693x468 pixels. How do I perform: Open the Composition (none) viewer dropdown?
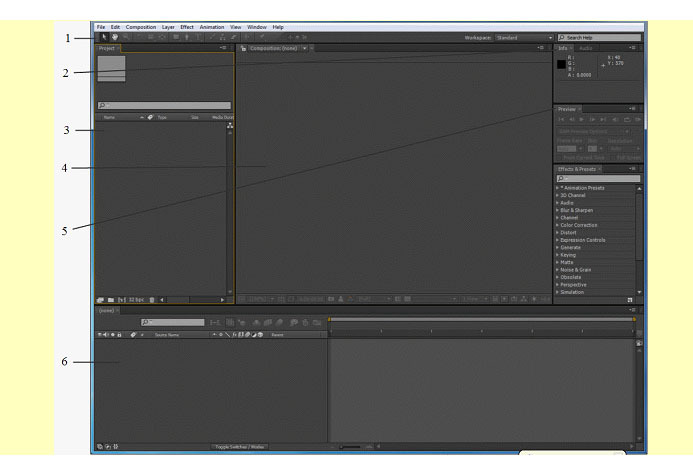305,48
